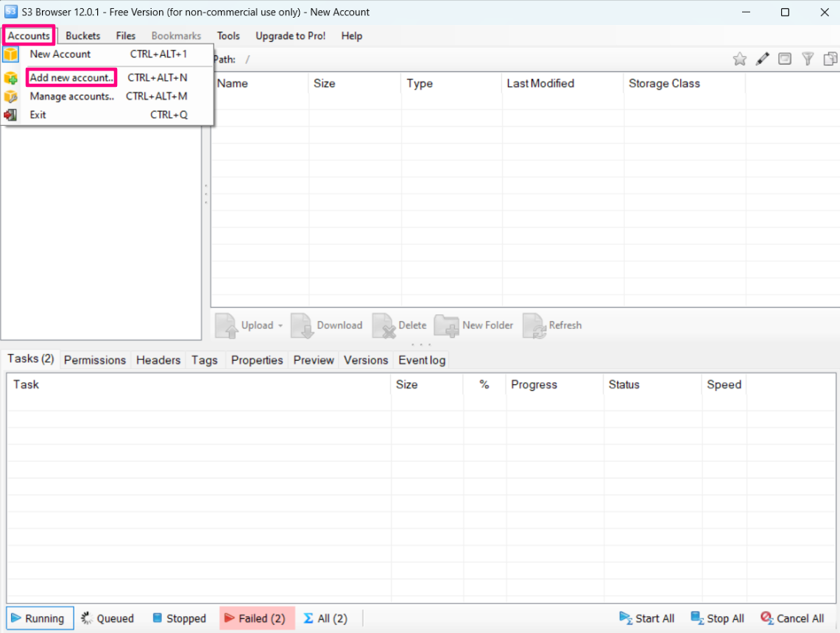This screenshot has height=633, width=840.
Task: Click the Start All button
Action: tap(646, 618)
